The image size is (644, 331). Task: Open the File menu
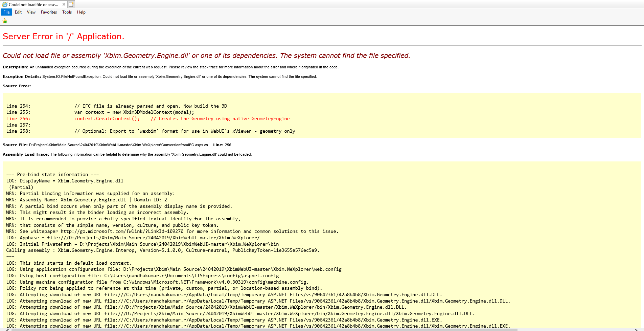6,12
